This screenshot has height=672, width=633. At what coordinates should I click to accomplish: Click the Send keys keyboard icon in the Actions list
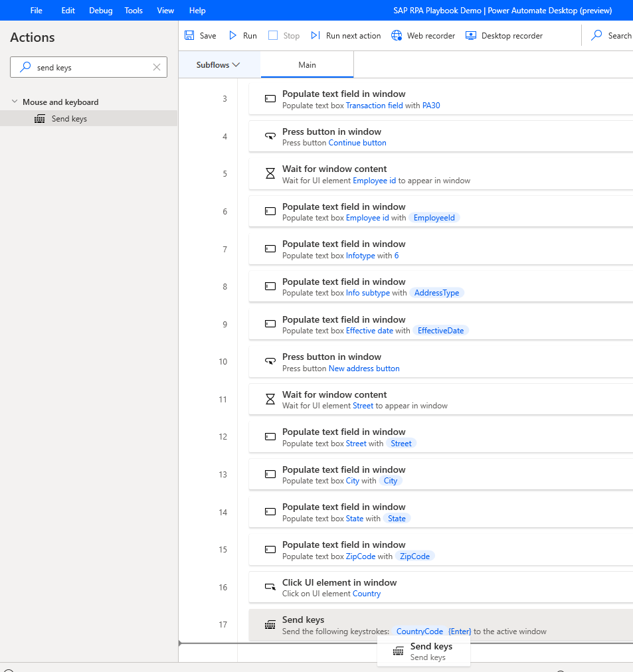[x=39, y=119]
